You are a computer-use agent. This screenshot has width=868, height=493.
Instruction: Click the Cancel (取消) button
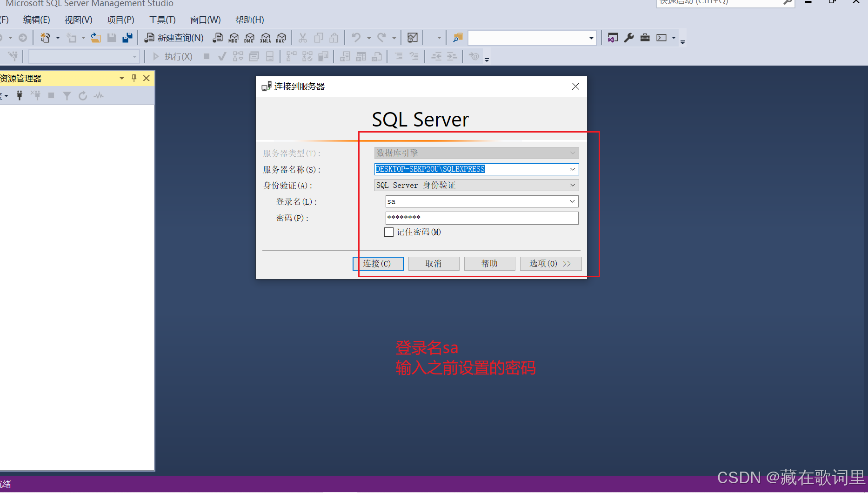[434, 264]
